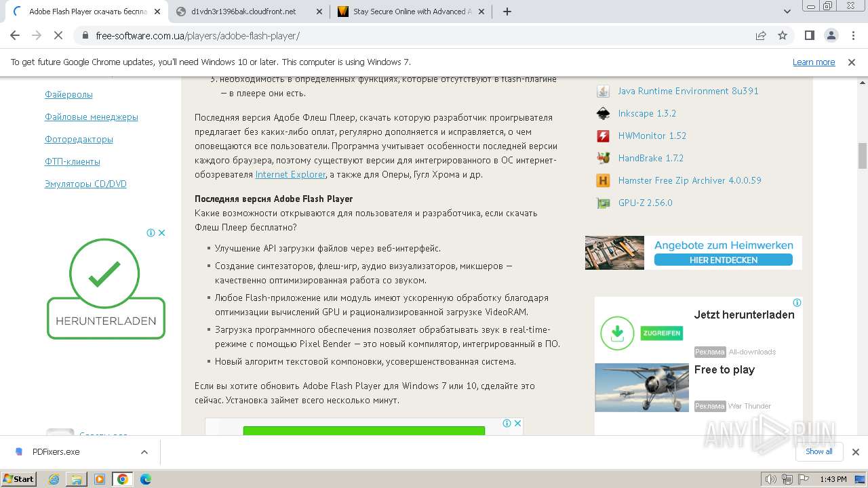Dismiss the Chrome update notification bar
The image size is (868, 488).
(852, 62)
